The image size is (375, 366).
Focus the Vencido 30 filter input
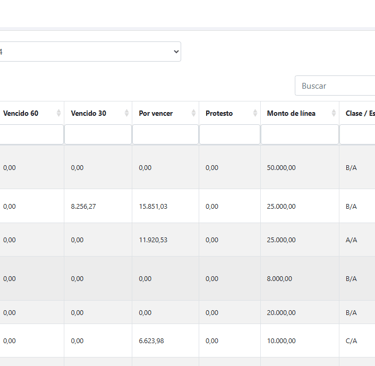point(98,135)
